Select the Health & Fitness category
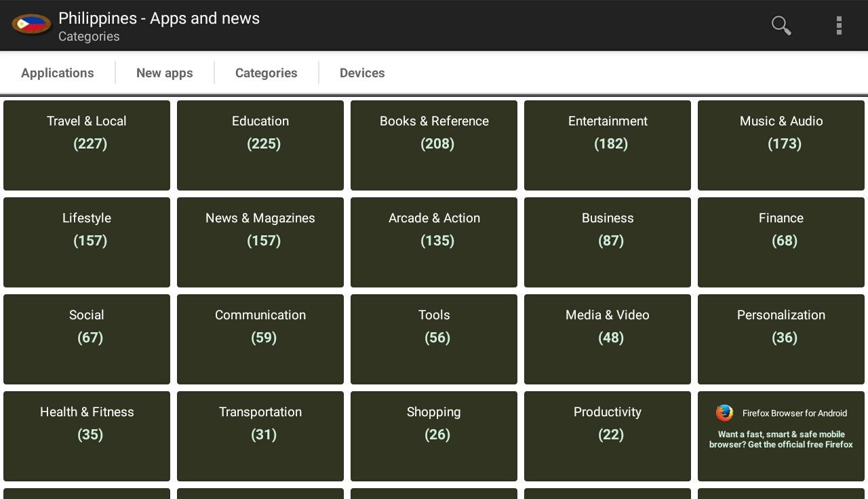The width and height of the screenshot is (868, 499). coord(87,436)
